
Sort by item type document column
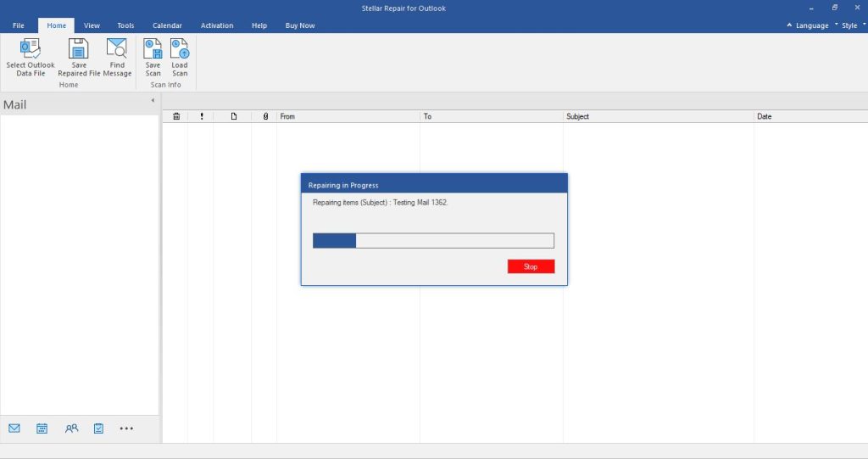[234, 116]
